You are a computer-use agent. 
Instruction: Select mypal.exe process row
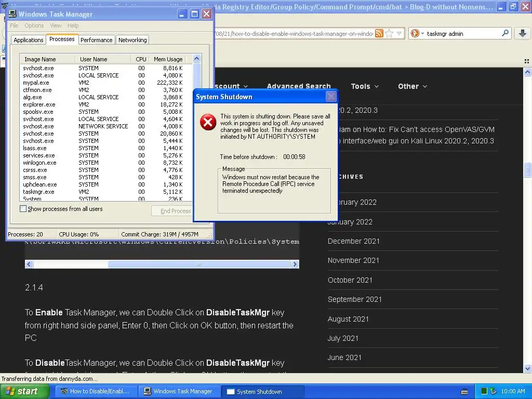tap(106, 83)
